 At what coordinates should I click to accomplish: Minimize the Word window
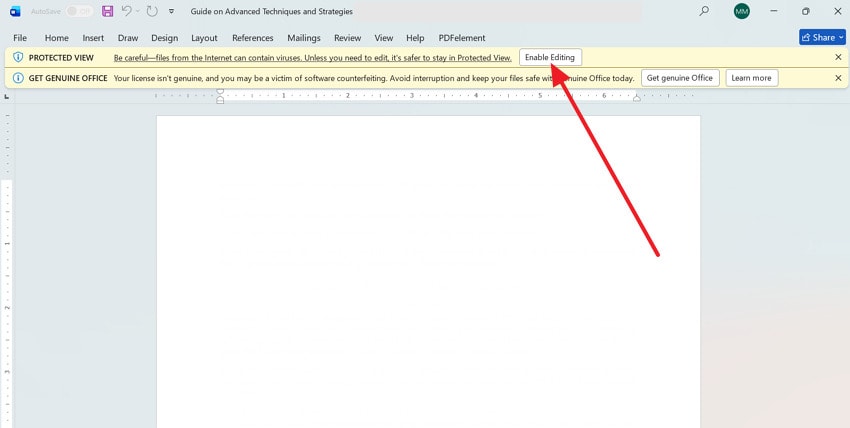pyautogui.click(x=774, y=11)
